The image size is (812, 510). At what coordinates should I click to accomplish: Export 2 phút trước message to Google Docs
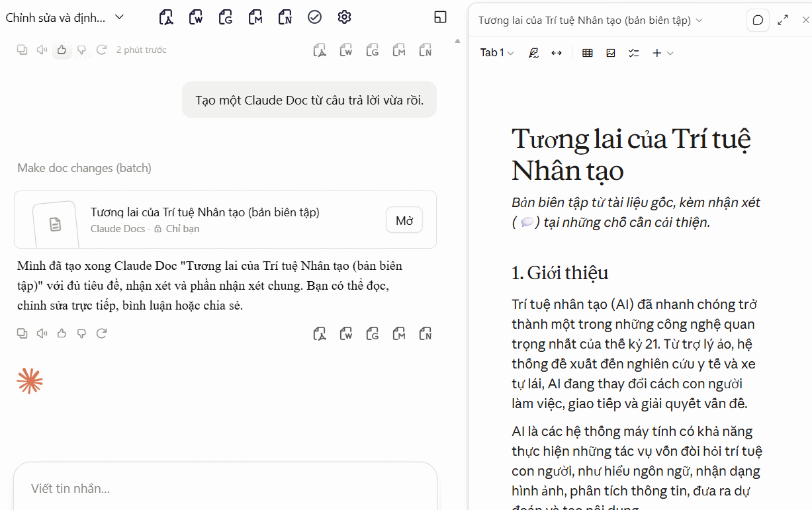373,50
